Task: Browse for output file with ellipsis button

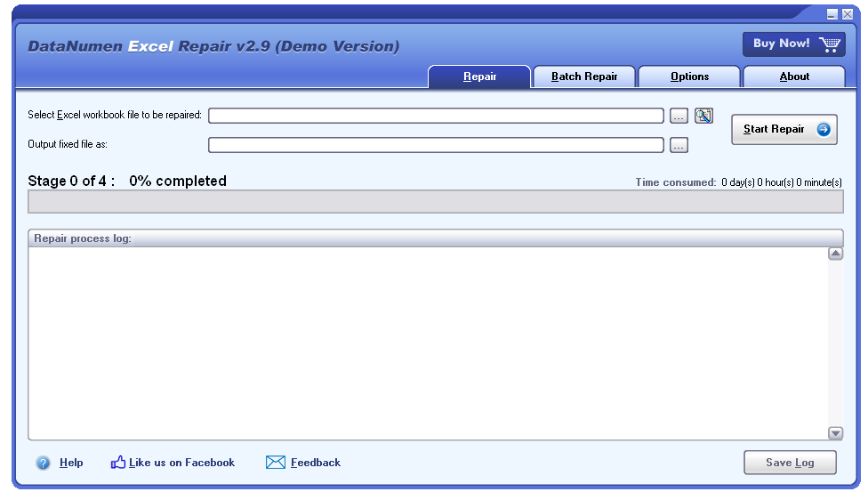Action: click(x=679, y=145)
